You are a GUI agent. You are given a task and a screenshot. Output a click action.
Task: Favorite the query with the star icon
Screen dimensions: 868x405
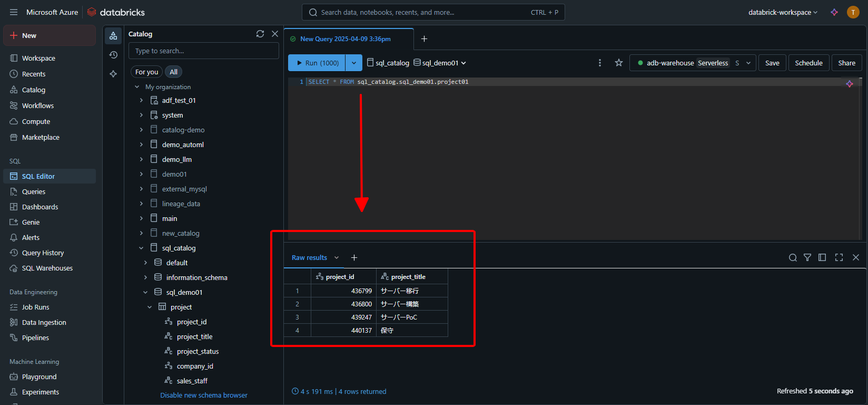(619, 63)
